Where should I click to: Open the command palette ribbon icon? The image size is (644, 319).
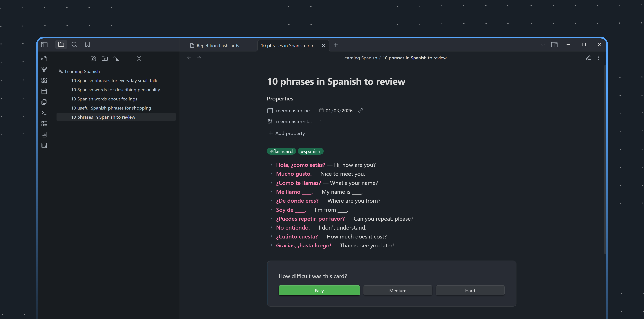point(44,113)
